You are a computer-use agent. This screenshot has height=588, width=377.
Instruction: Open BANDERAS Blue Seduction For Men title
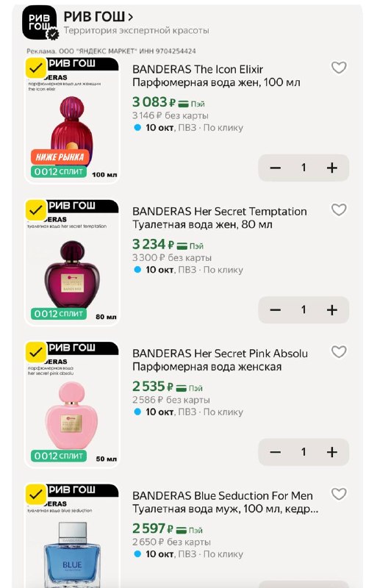point(223,495)
